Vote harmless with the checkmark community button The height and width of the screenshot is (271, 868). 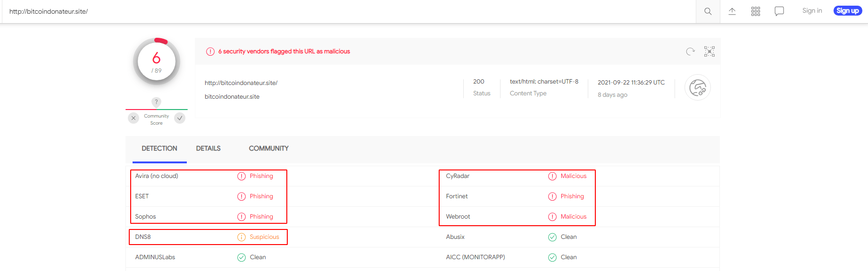[x=180, y=118]
